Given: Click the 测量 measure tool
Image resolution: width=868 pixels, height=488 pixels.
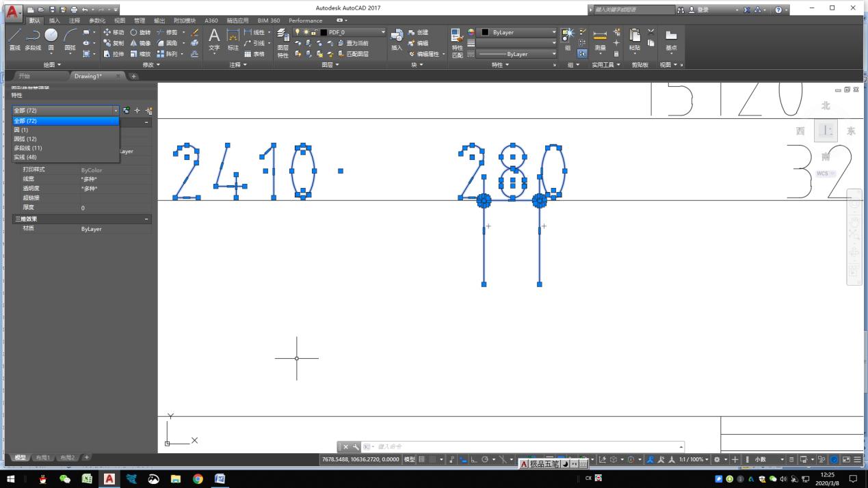Looking at the screenshot, I should [600, 40].
